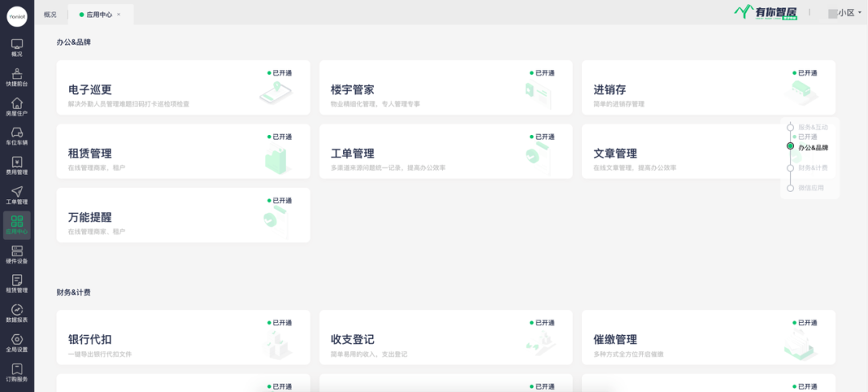Open 概况 in the left sidebar
This screenshot has width=868, height=392.
17,47
